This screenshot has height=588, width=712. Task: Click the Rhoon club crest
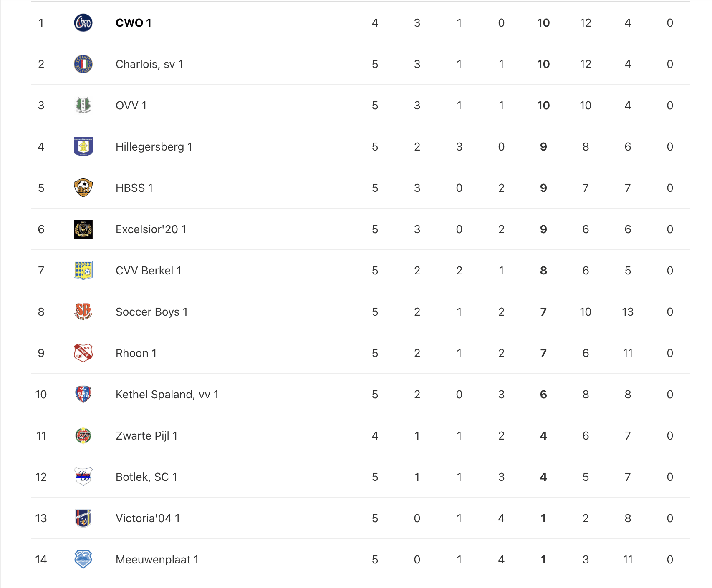tap(83, 353)
